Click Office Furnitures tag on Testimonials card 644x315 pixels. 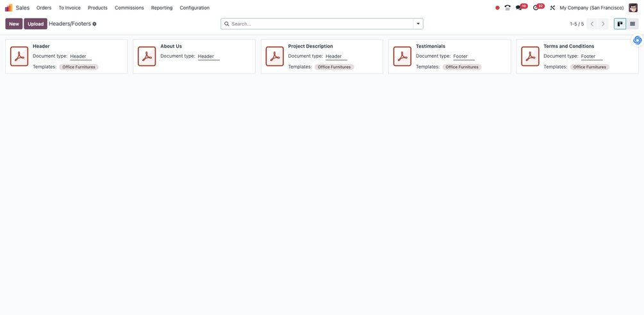(x=462, y=67)
